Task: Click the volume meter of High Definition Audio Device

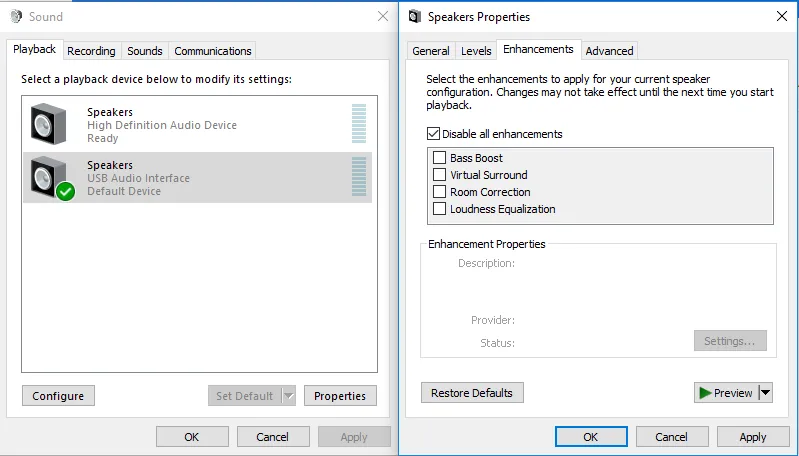Action: pos(359,124)
